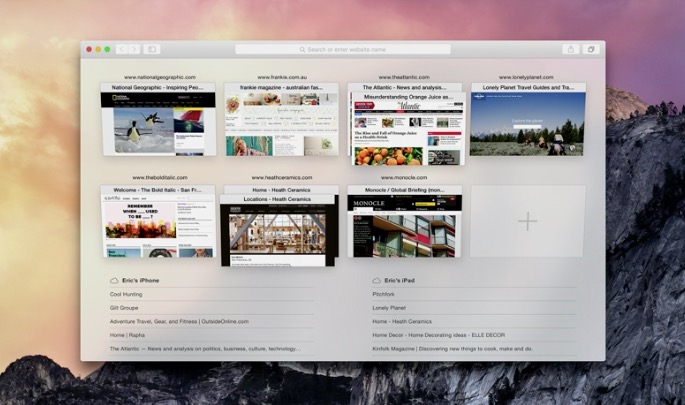Open the Share button in toolbar

point(571,49)
